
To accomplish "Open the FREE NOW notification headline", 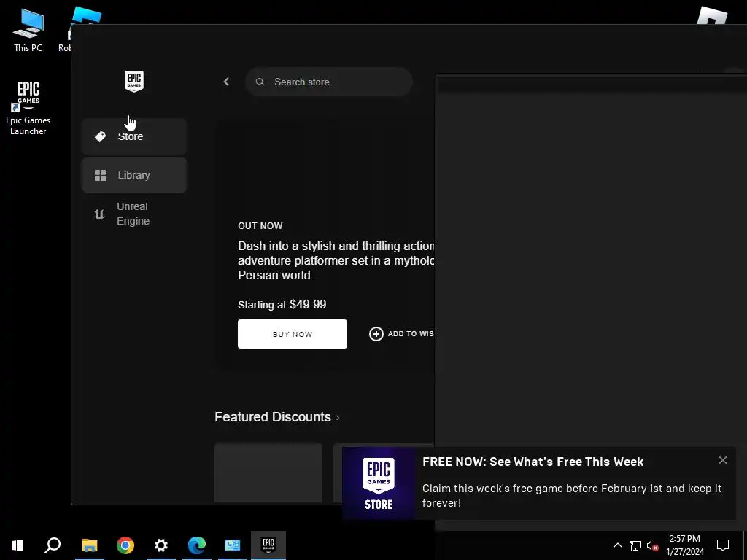I will click(x=533, y=462).
